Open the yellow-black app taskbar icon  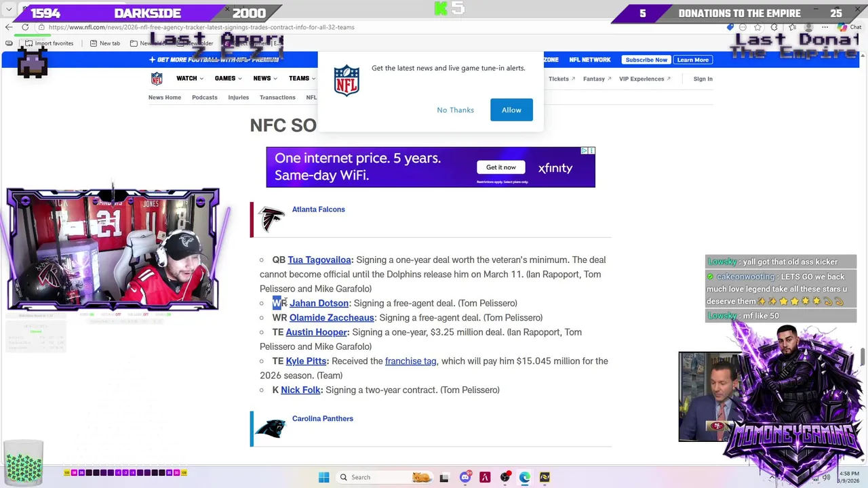[x=545, y=477]
